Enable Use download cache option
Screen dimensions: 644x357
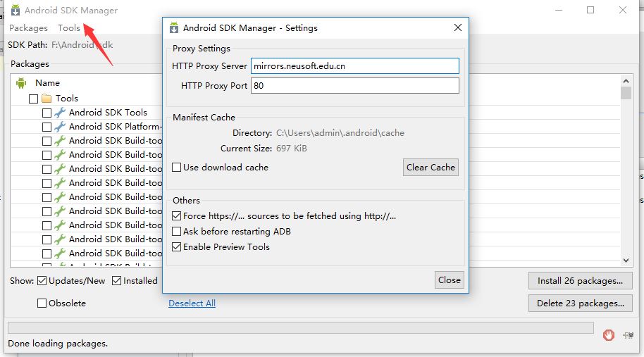pyautogui.click(x=177, y=168)
